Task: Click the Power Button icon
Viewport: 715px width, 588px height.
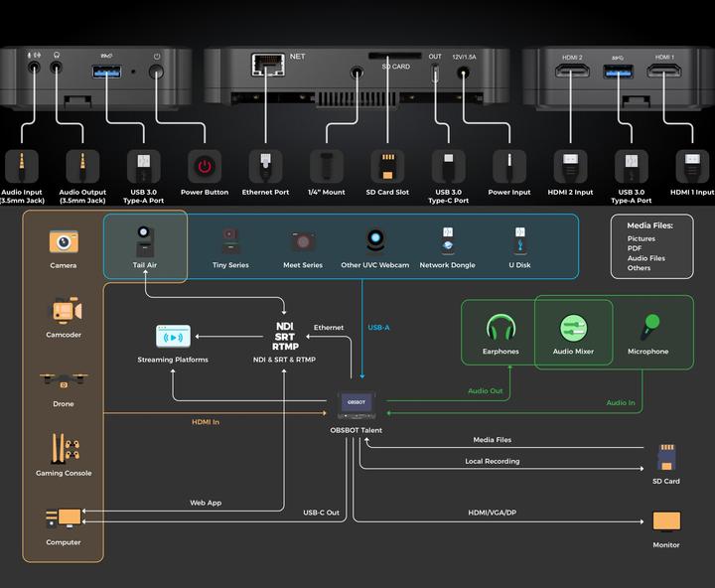Action: (205, 167)
